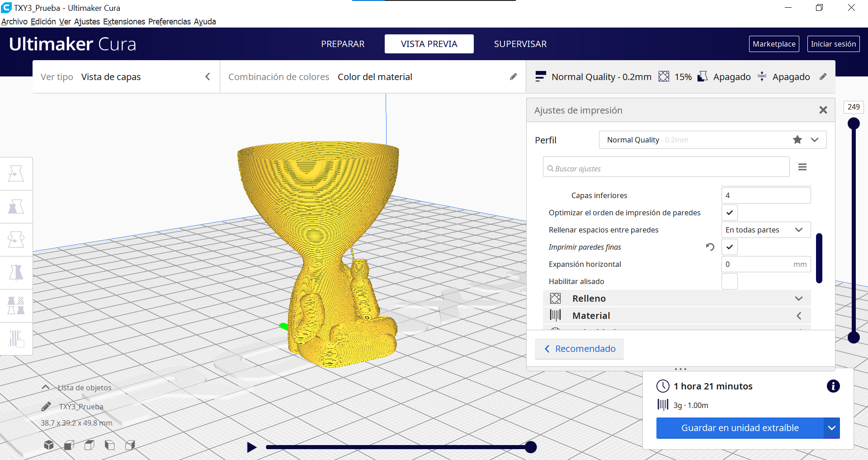The height and width of the screenshot is (460, 868).
Task: Uncheck Imprimir paredes finas checkbox
Action: click(730, 247)
